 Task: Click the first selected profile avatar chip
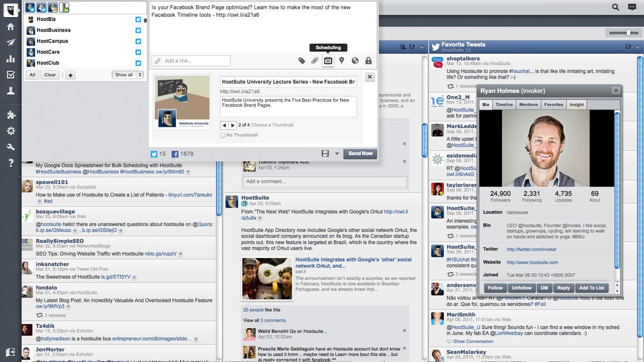pos(30,8)
